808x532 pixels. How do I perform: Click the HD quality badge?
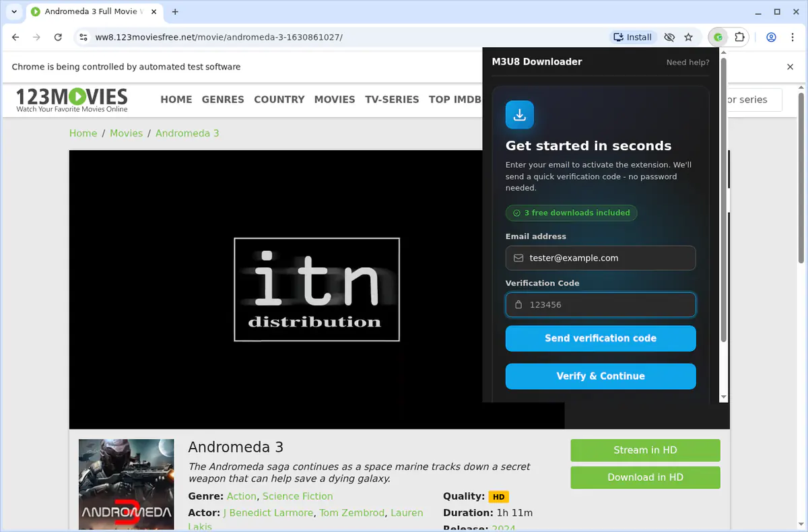click(498, 497)
